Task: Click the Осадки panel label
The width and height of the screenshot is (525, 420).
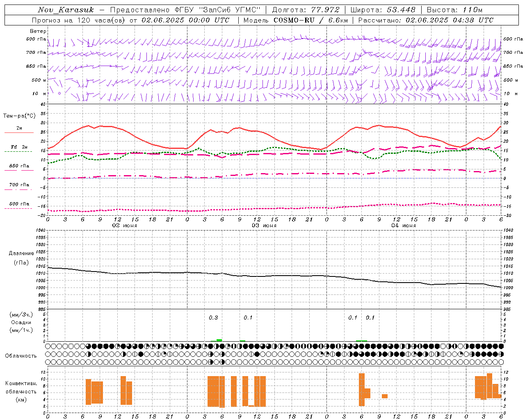Action: (x=21, y=322)
